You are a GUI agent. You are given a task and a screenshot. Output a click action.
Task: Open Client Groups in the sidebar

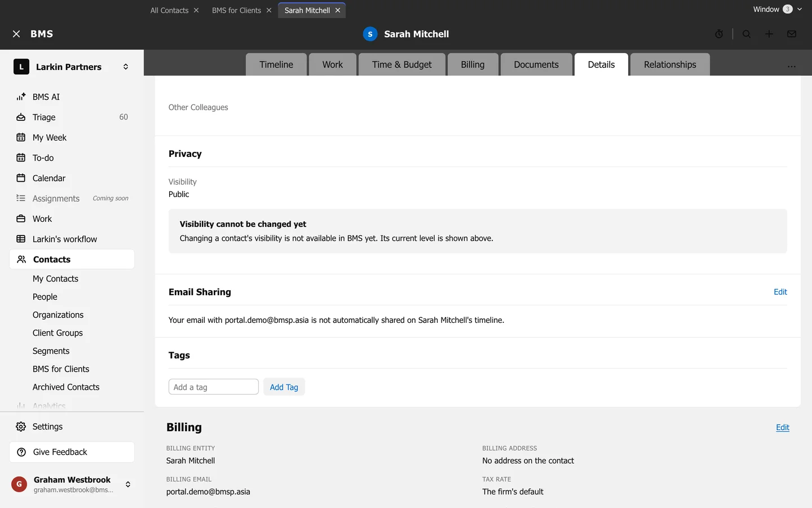[x=58, y=333]
